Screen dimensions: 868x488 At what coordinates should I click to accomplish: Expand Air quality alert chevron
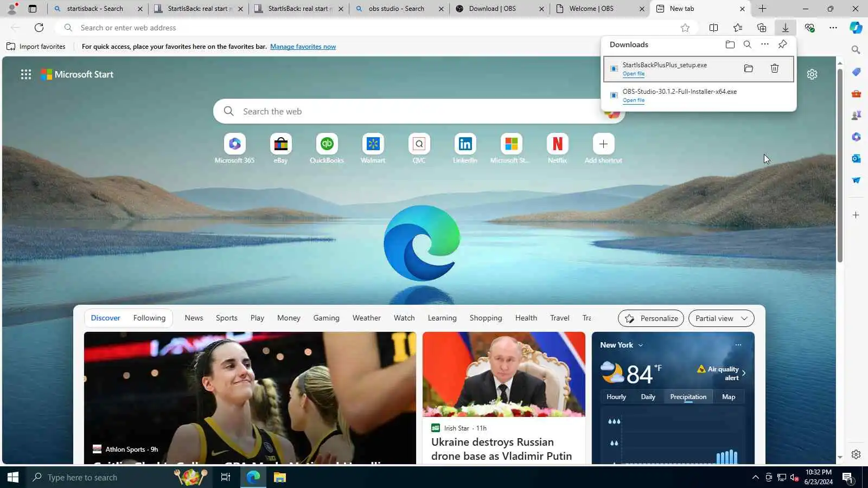point(744,373)
